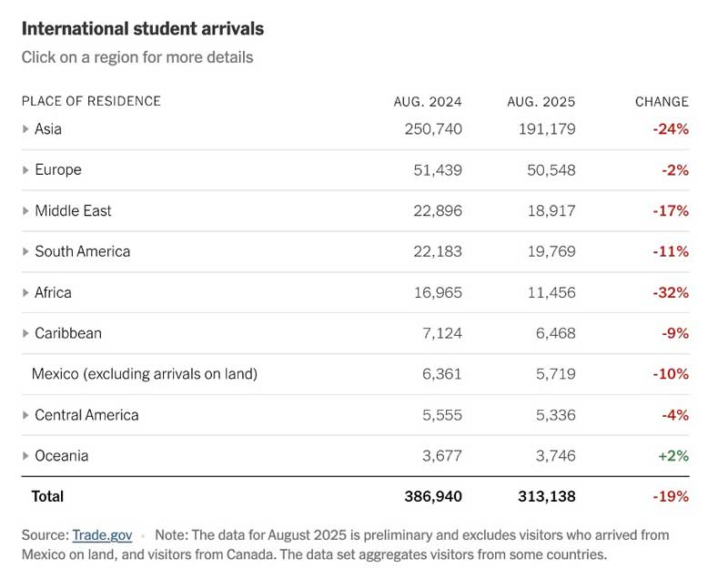Select the Europe region name
The width and height of the screenshot is (728, 579).
(x=58, y=170)
